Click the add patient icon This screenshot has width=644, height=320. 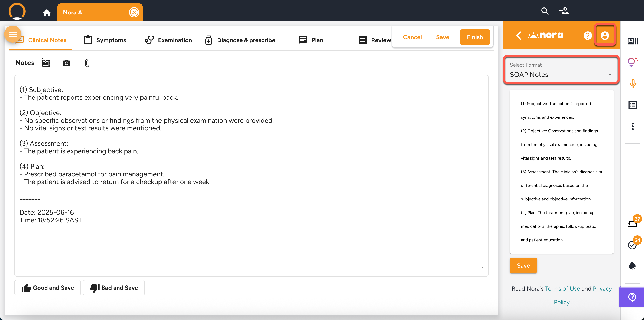(x=564, y=11)
